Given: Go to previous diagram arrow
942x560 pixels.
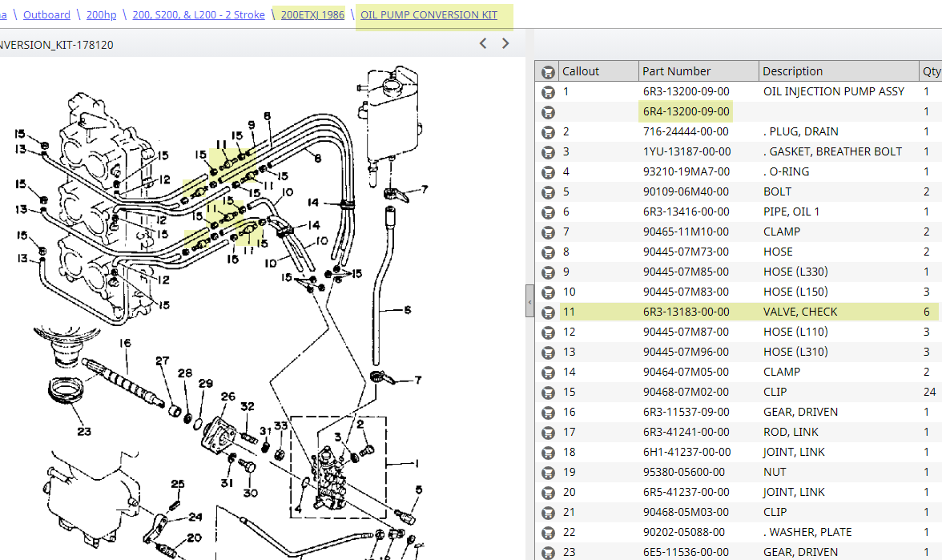Looking at the screenshot, I should click(x=483, y=43).
